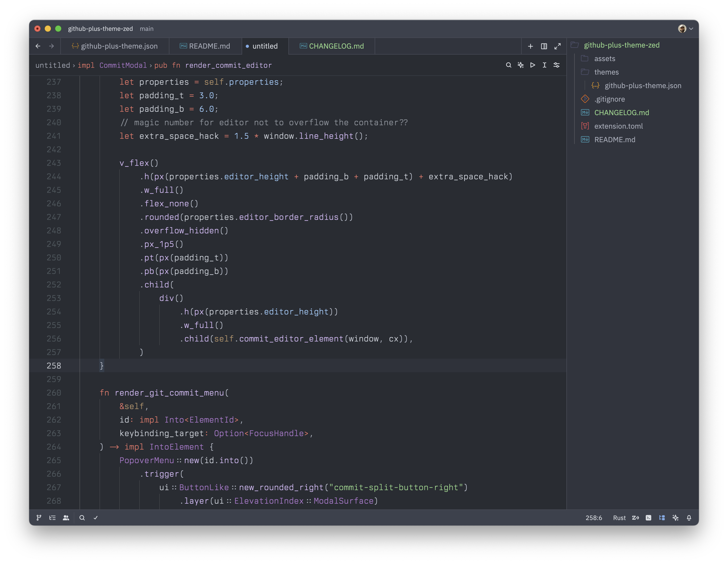Screen dimensions: 728x564
Task: Switch branch via main label
Action: [147, 29]
